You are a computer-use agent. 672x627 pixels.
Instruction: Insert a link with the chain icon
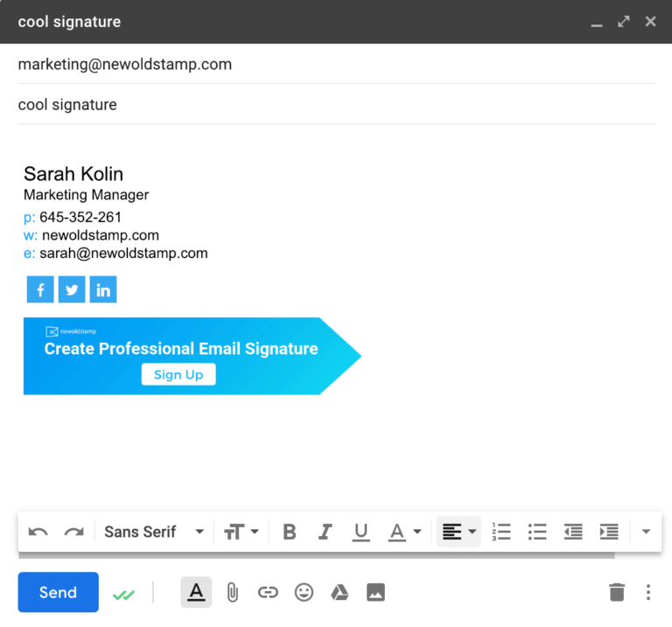point(268,592)
